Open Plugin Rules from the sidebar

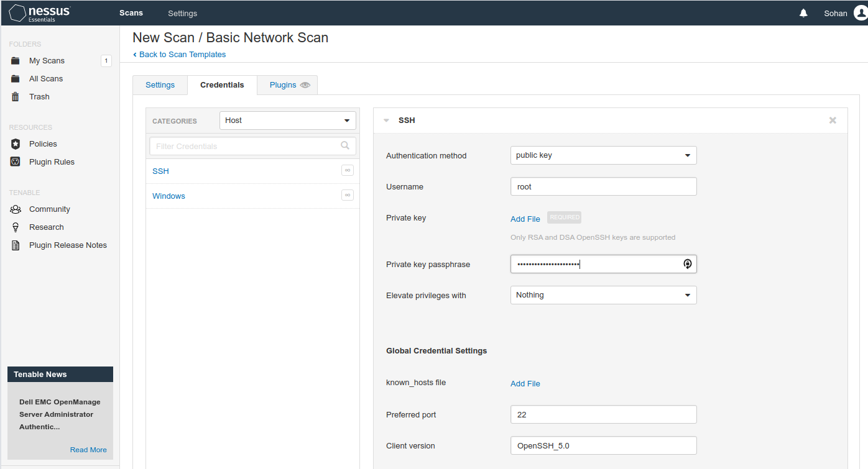tap(52, 162)
